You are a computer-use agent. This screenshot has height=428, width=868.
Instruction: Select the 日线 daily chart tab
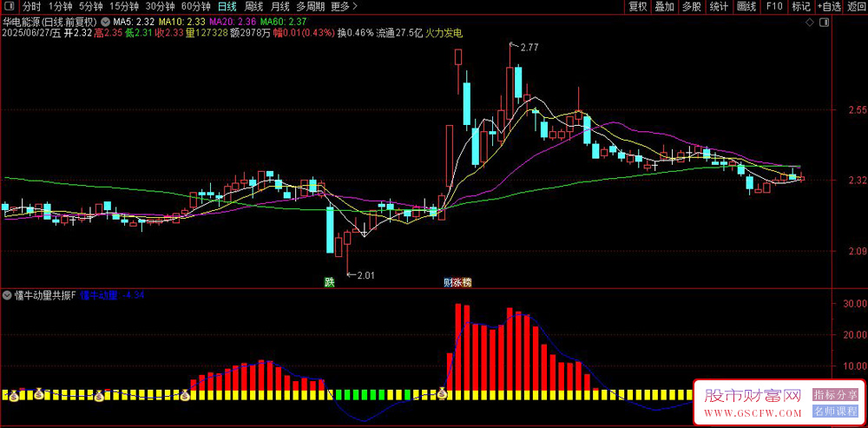point(227,7)
